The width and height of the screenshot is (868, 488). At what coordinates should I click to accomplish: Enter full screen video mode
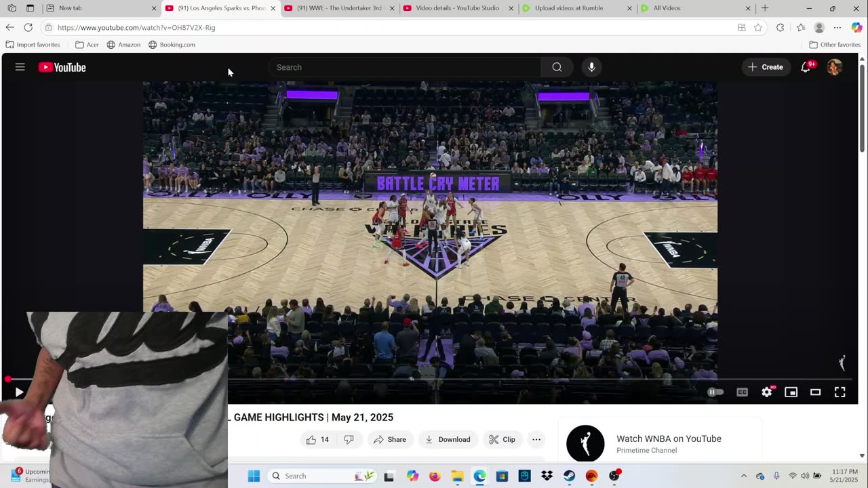pyautogui.click(x=840, y=392)
